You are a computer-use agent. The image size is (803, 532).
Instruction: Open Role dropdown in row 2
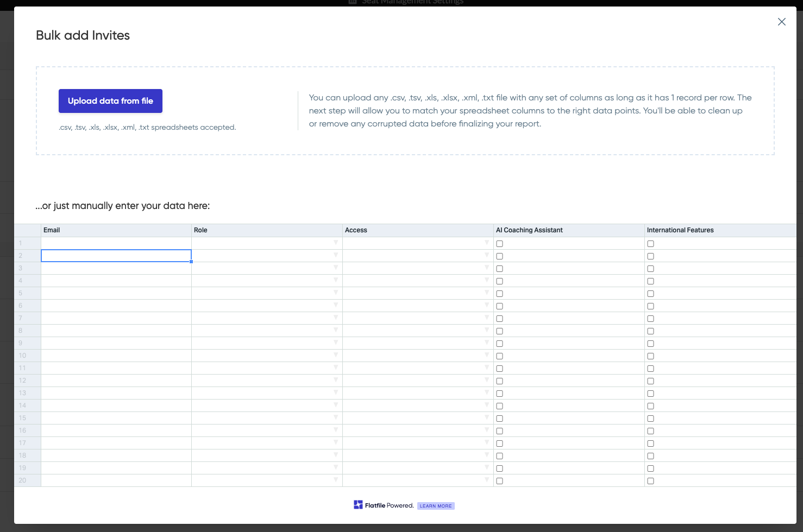[x=336, y=255]
